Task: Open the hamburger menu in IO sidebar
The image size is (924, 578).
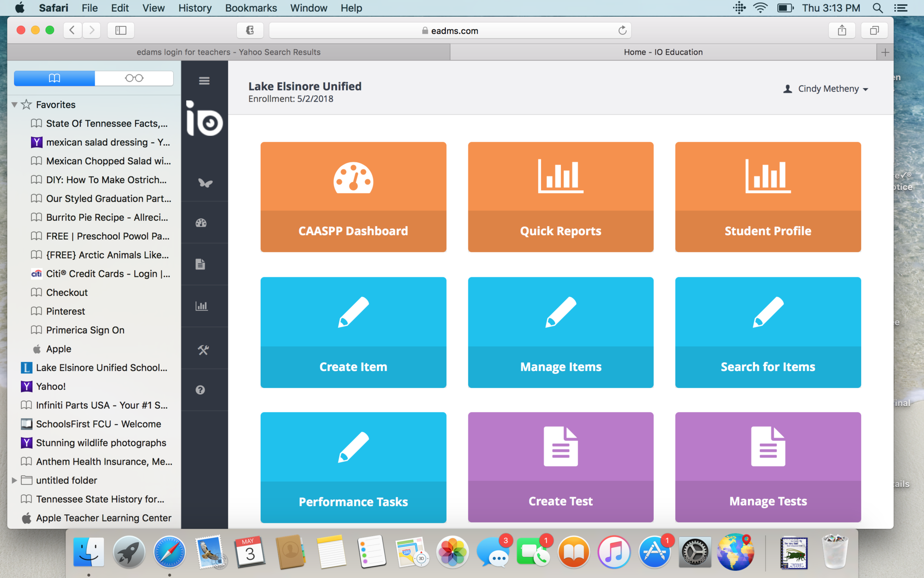Action: 204,81
